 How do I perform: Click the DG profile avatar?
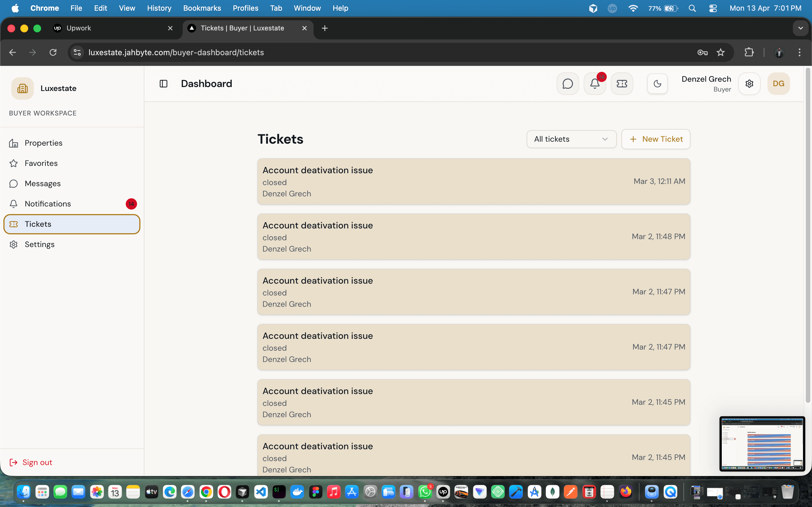779,83
